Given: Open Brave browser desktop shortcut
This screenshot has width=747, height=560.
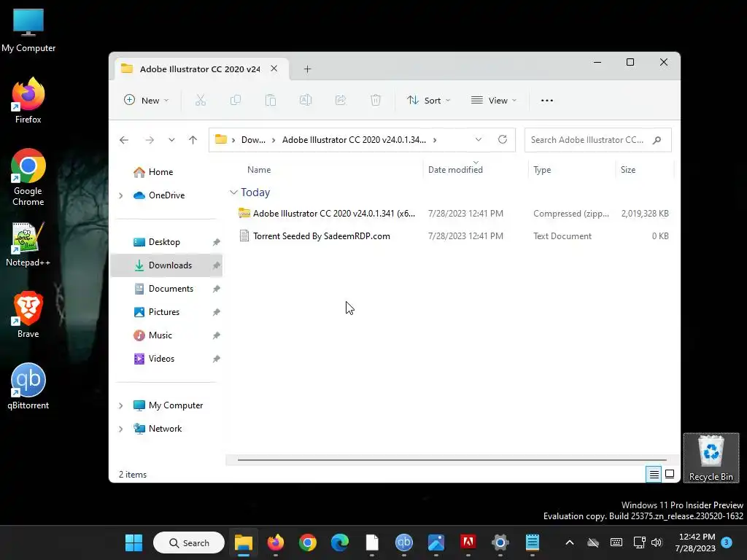Looking at the screenshot, I should coord(28,315).
